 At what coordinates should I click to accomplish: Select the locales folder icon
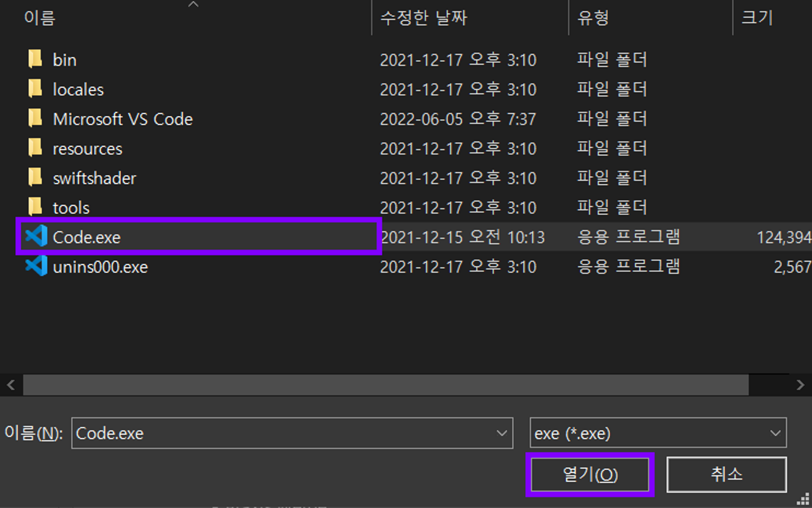pyautogui.click(x=36, y=89)
